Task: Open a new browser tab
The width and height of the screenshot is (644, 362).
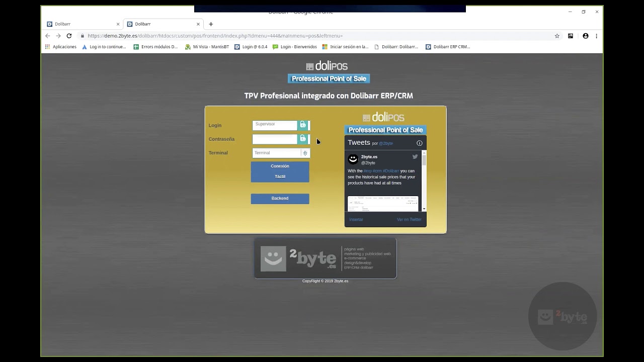Action: click(x=211, y=24)
